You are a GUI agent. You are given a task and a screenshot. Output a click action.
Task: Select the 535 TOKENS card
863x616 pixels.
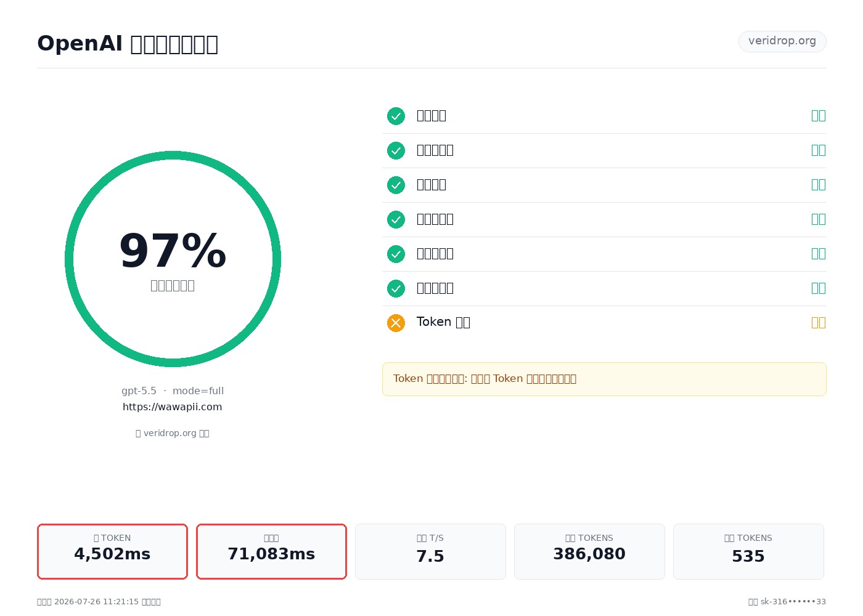[x=748, y=552]
